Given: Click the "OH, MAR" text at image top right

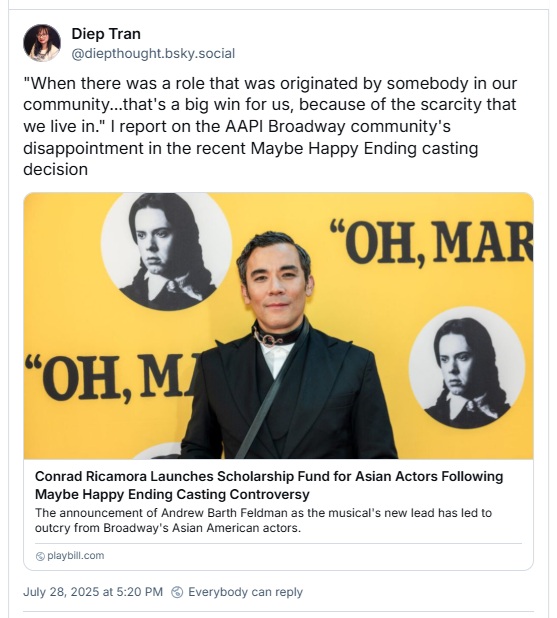Looking at the screenshot, I should click(x=431, y=244).
